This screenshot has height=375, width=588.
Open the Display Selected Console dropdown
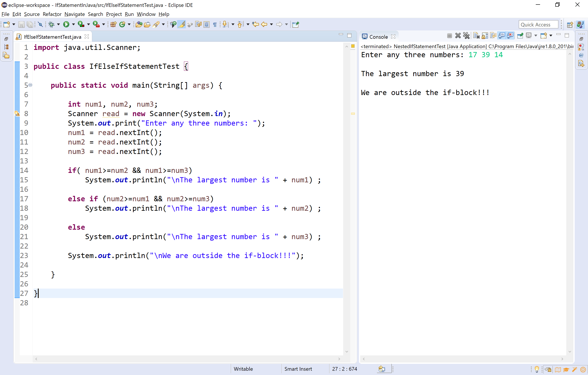click(x=536, y=35)
